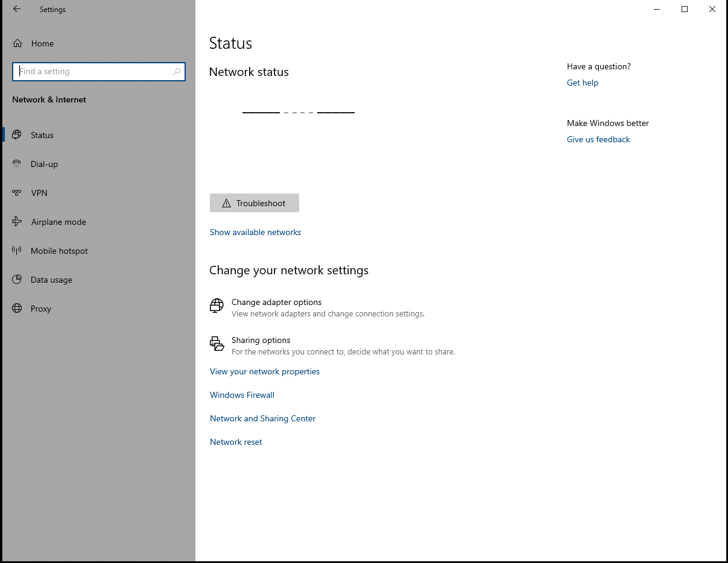Click 'For the networks you connect to' description
Screen dimensions: 728x563
click(x=343, y=351)
